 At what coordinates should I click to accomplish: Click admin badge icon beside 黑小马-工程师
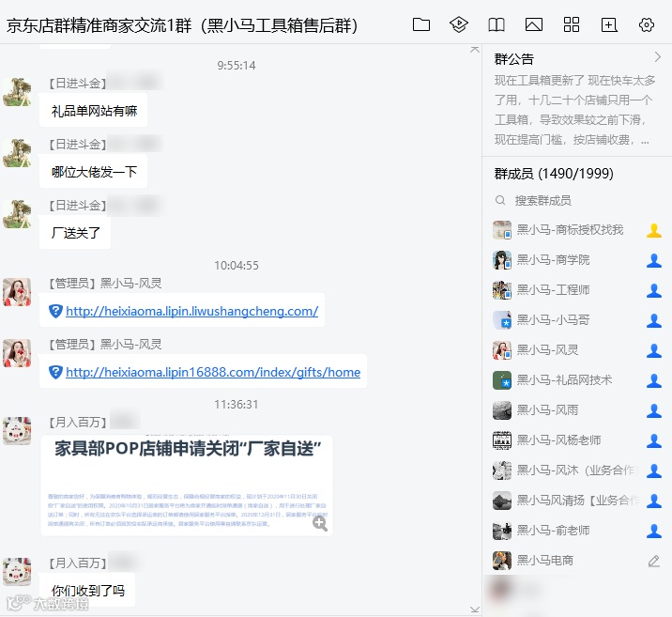tap(653, 291)
